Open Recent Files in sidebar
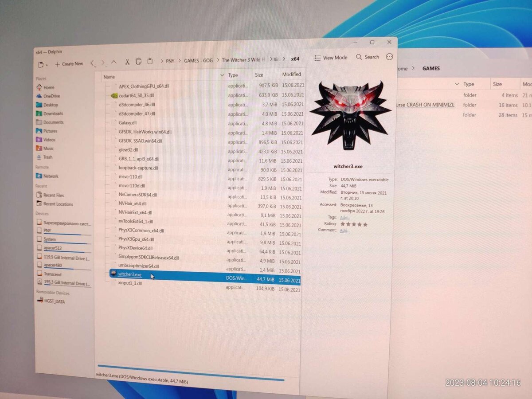 coord(51,195)
